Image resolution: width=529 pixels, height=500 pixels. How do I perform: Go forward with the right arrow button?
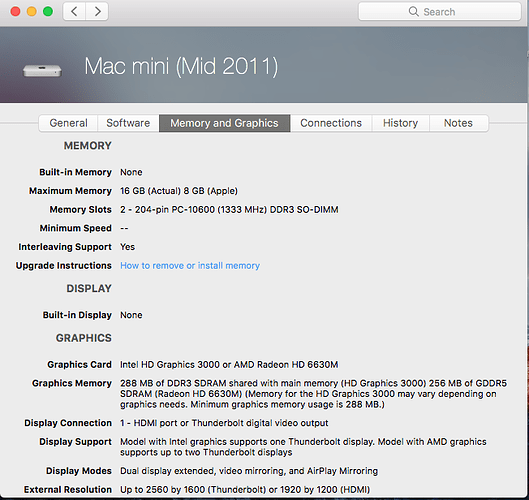[x=97, y=11]
